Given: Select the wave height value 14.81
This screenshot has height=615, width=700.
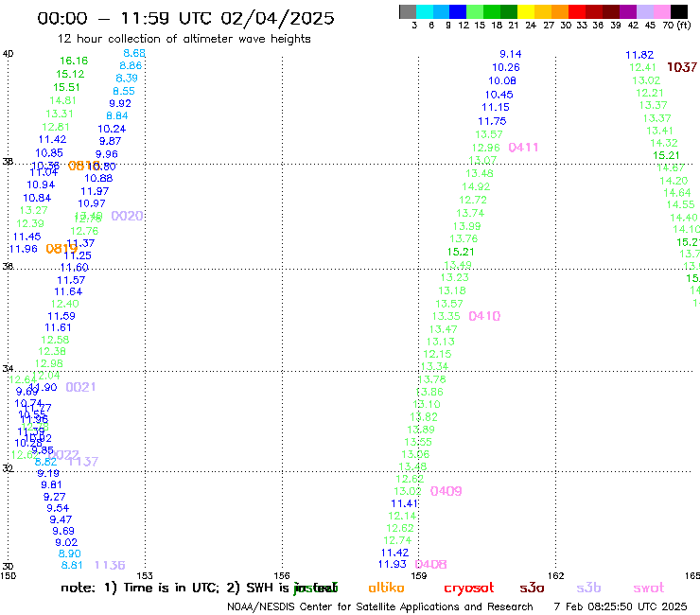Looking at the screenshot, I should (62, 100).
